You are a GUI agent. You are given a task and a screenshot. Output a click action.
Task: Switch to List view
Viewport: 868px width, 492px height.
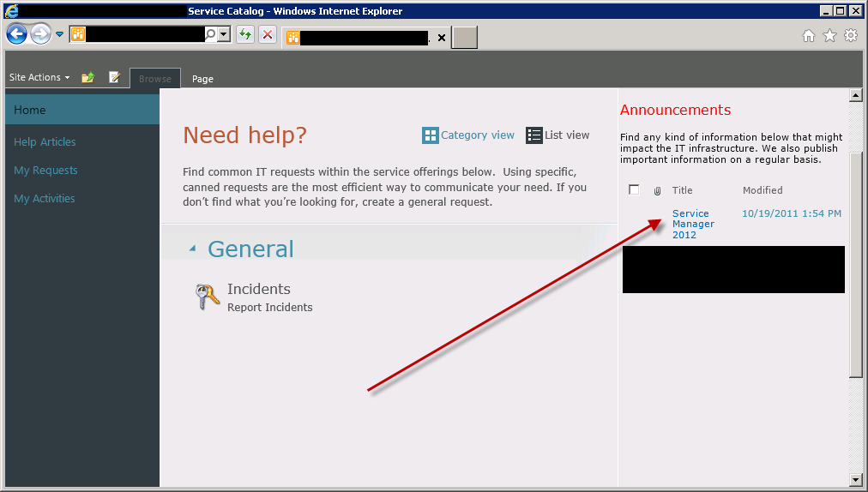coord(558,135)
